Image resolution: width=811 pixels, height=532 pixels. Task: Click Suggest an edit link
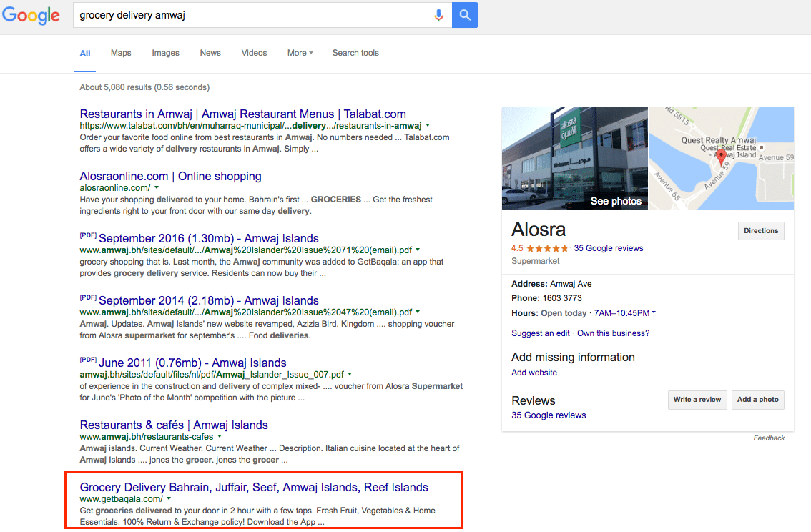coord(541,333)
